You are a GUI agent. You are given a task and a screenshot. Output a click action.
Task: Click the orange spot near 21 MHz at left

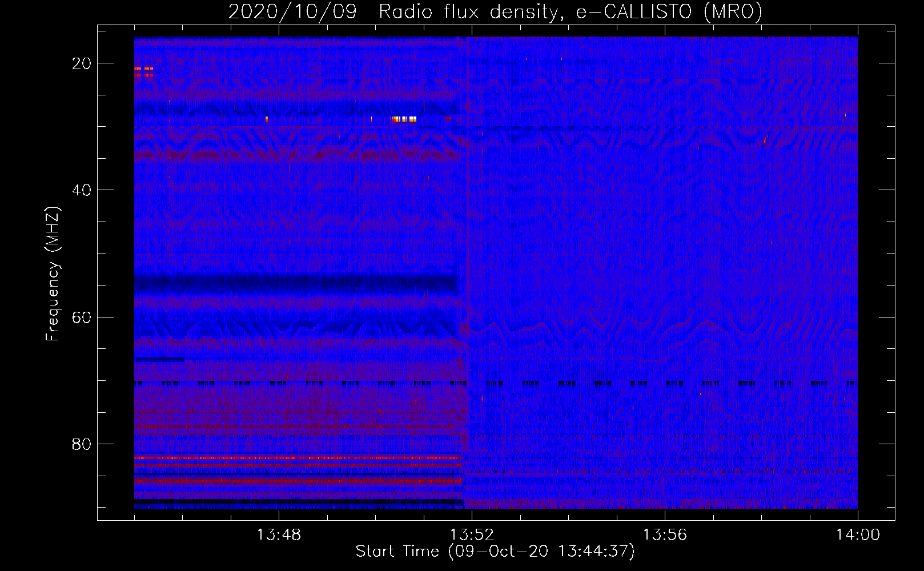[143, 69]
